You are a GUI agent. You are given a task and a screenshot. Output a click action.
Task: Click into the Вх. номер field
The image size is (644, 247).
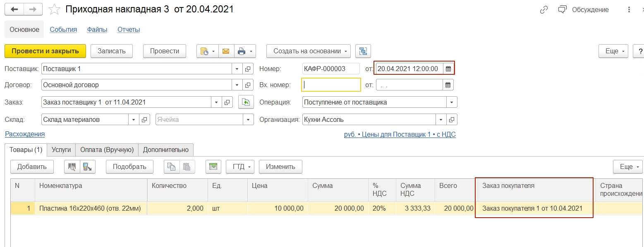pyautogui.click(x=331, y=85)
